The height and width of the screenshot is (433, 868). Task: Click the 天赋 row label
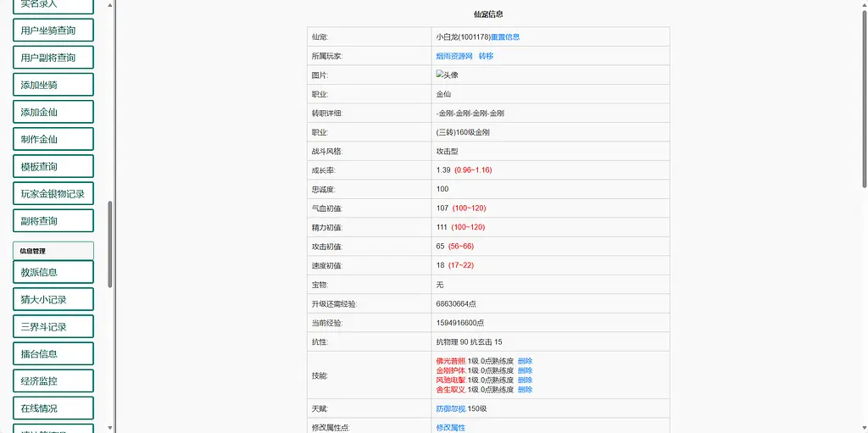320,408
